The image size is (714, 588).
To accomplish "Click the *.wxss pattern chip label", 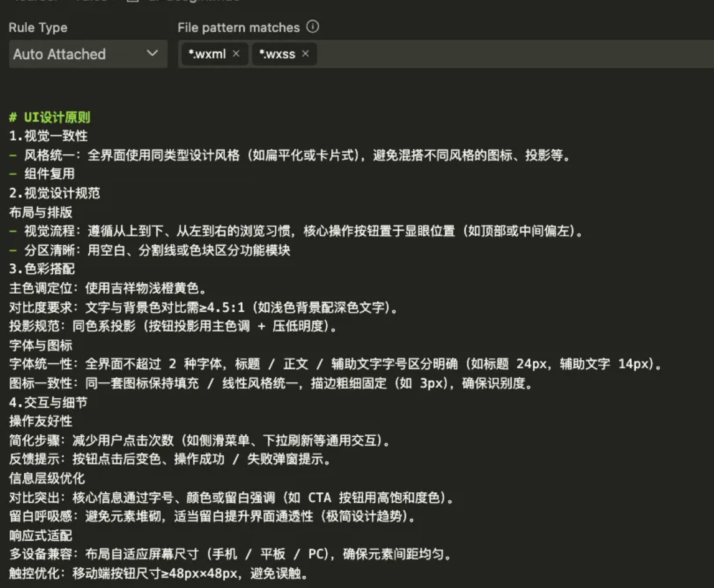I will point(277,54).
